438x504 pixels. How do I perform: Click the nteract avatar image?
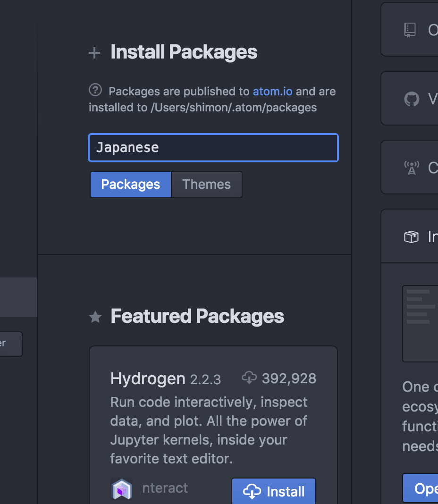click(122, 488)
